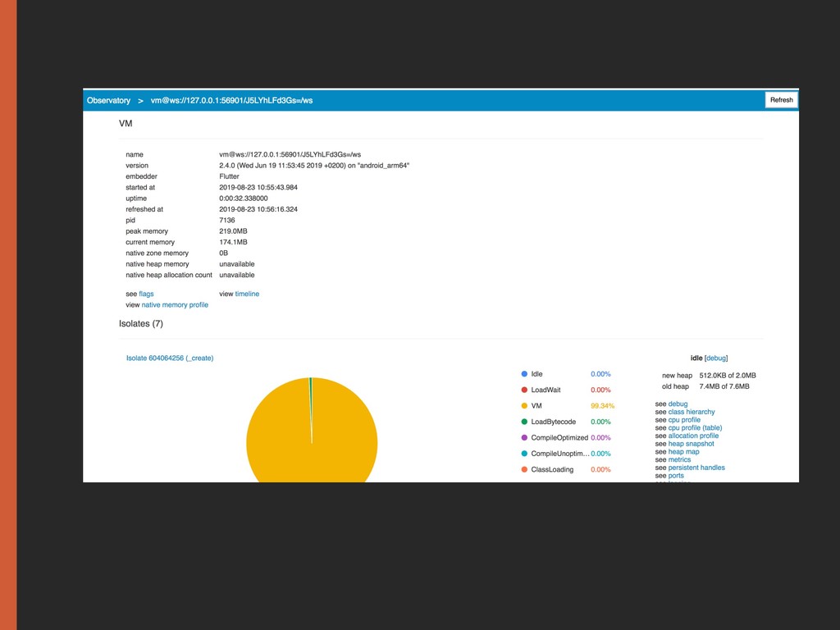Screen dimensions: 840x630
Task: Click old heap value 7.4MB of 7.6MB
Action: 724,386
